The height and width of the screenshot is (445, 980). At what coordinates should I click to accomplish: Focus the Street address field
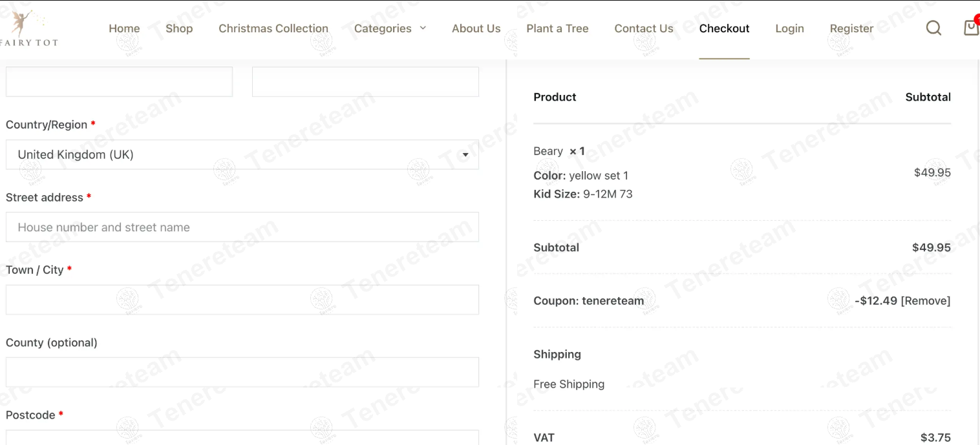point(242,227)
